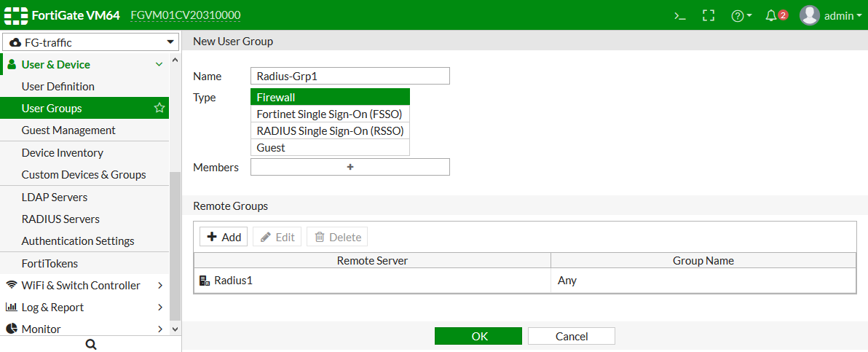Add a remote group
Viewport: 868px width, 352px height.
pyautogui.click(x=224, y=237)
